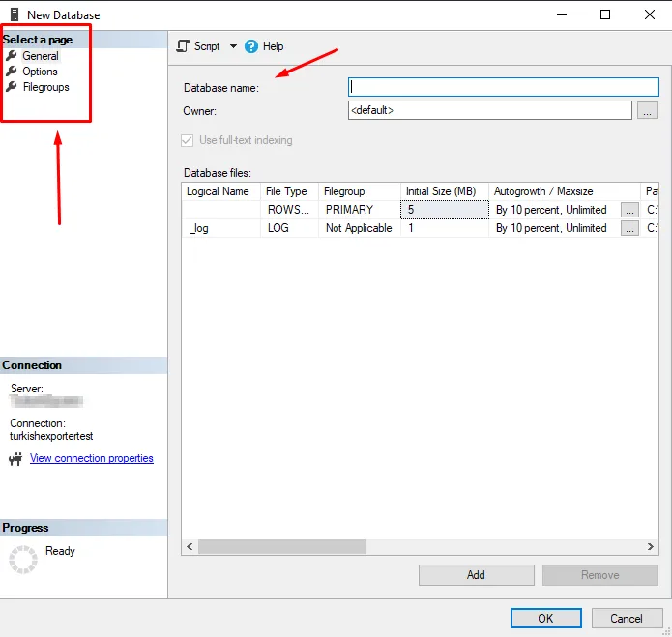Click the Script toolbar icon
Viewport: 672px width, 637px height.
click(x=183, y=46)
